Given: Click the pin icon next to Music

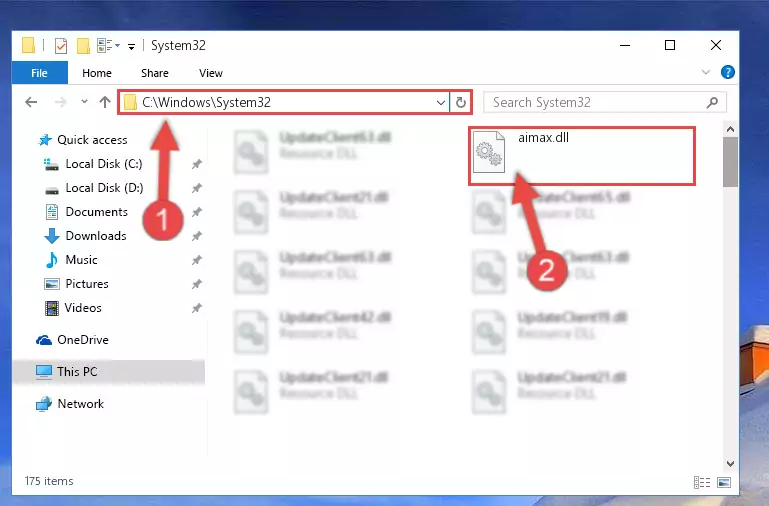Looking at the screenshot, I should pos(197,260).
